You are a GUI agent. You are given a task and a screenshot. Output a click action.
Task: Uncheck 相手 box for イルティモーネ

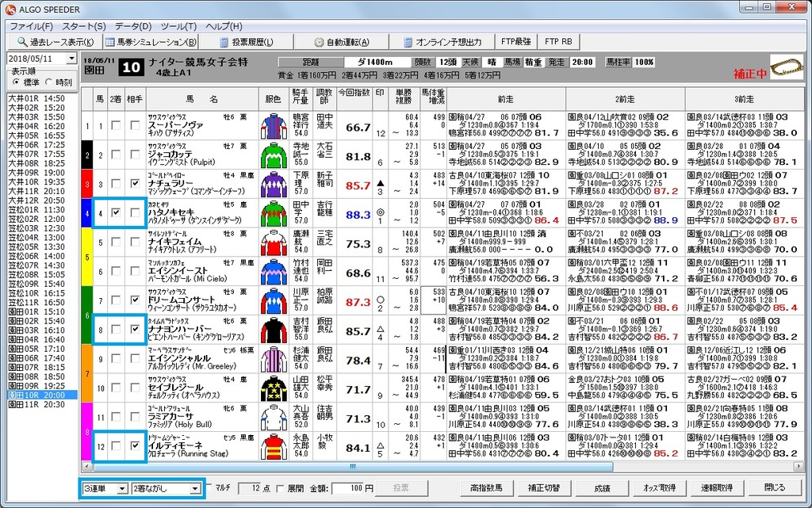point(135,445)
